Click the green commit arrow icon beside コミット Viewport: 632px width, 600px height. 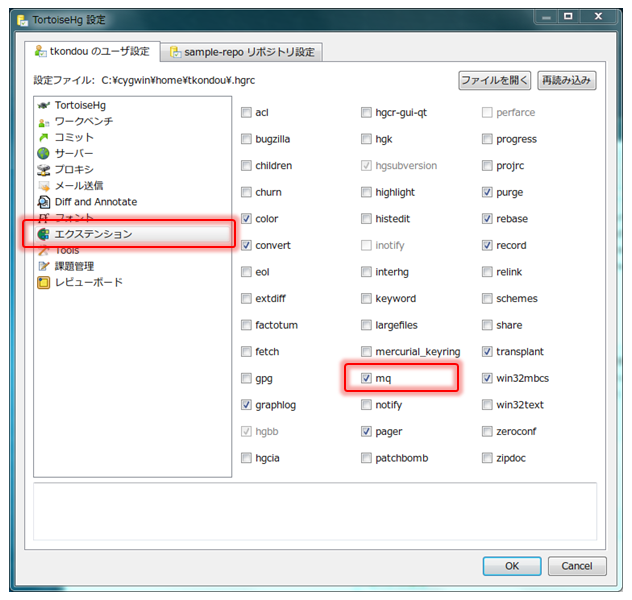(x=44, y=138)
